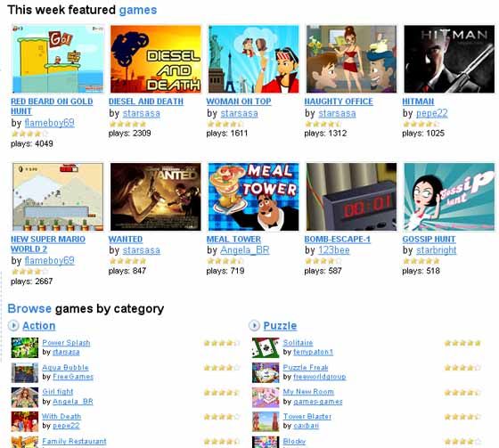499x448 pixels.
Task: Click the Puzzle Freak small icon
Action: click(x=266, y=372)
